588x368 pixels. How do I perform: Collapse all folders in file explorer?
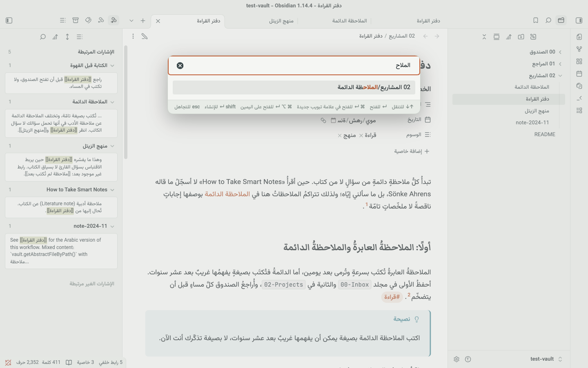tap(484, 37)
